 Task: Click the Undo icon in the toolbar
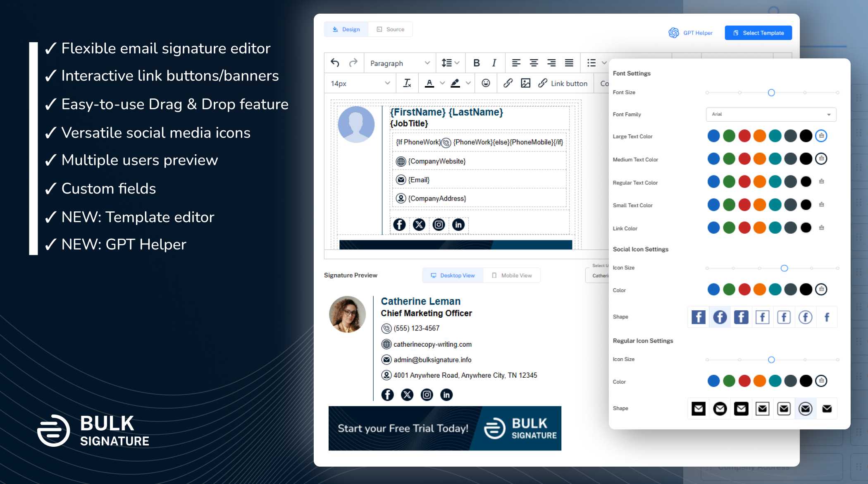(335, 62)
